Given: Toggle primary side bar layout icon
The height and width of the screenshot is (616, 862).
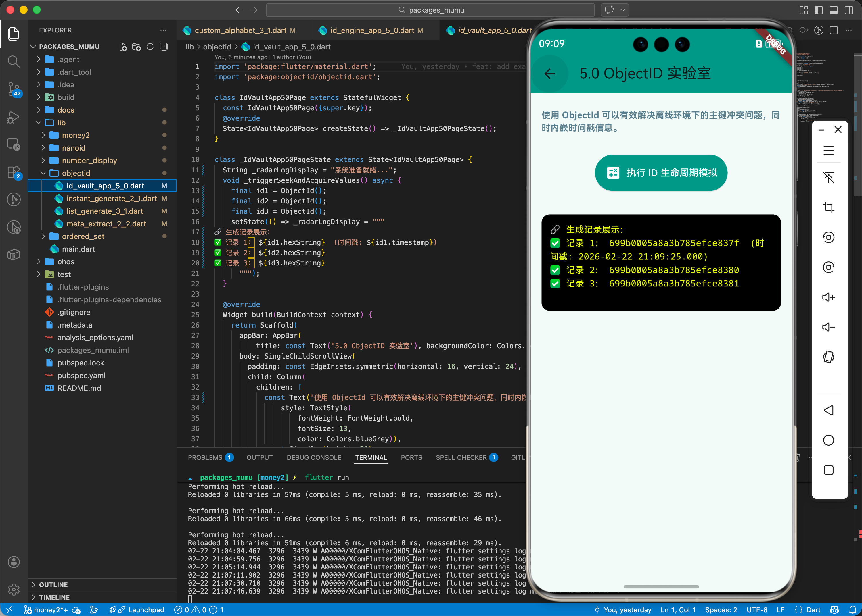Looking at the screenshot, I should [819, 10].
